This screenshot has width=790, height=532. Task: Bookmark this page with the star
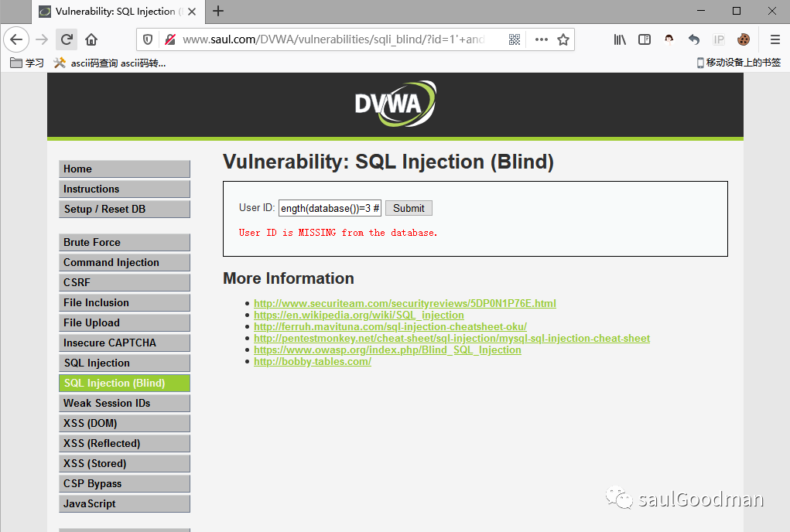(x=563, y=39)
